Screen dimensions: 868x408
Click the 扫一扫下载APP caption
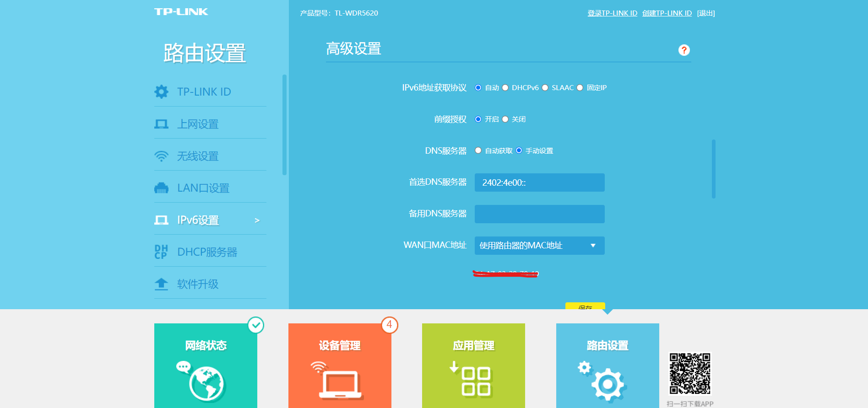click(x=690, y=404)
